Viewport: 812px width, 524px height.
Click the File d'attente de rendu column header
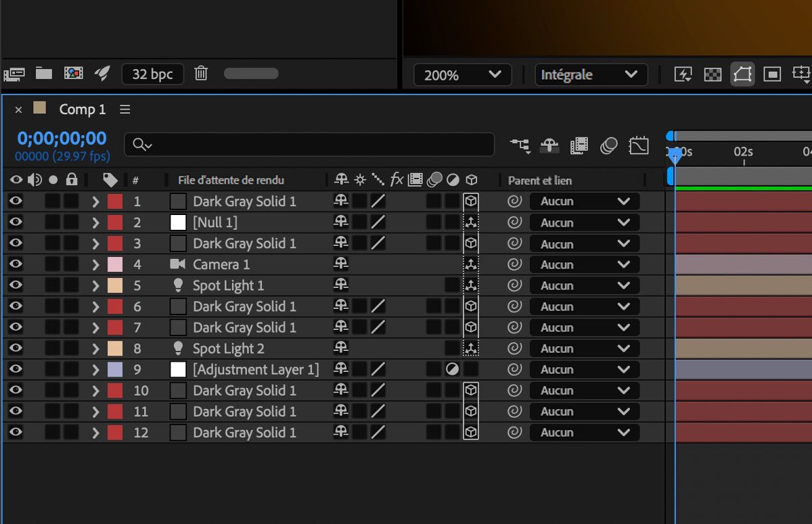pos(231,181)
